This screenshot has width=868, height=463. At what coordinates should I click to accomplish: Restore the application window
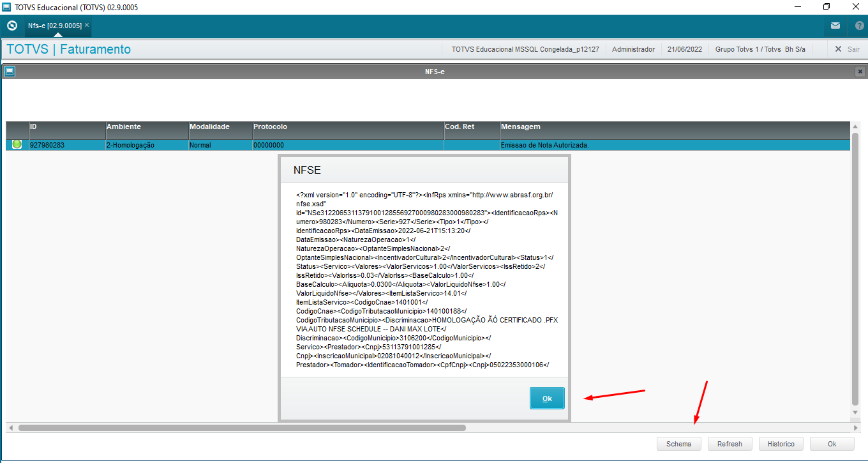827,7
